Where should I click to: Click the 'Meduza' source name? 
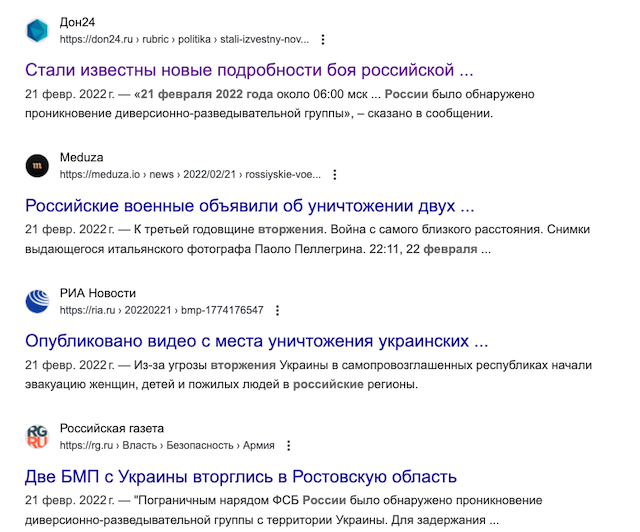pyautogui.click(x=81, y=157)
